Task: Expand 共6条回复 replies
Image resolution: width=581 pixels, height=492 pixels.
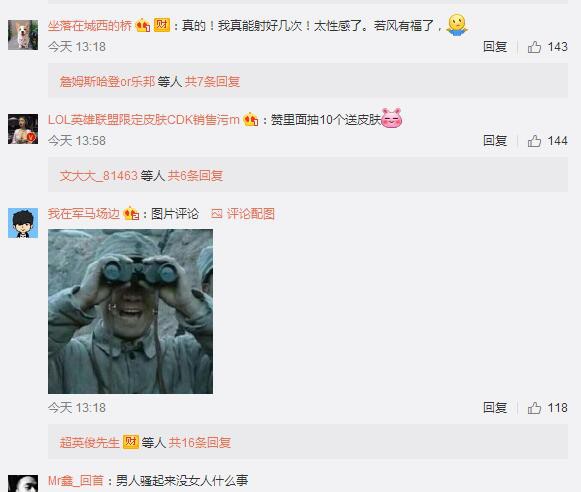Action: (x=195, y=175)
